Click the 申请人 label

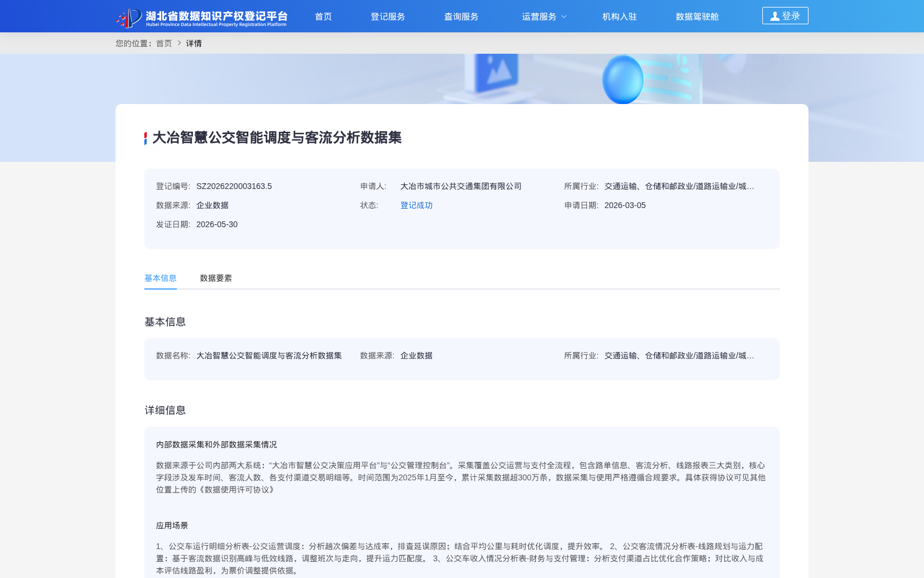(x=373, y=186)
